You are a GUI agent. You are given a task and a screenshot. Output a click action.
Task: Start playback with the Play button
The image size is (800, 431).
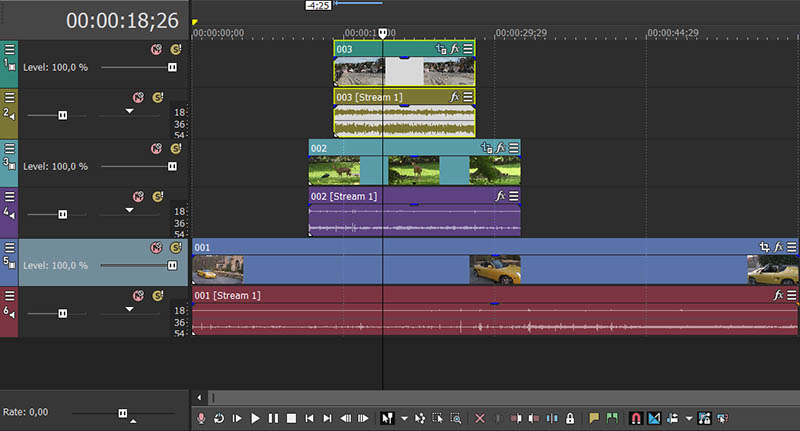(255, 418)
